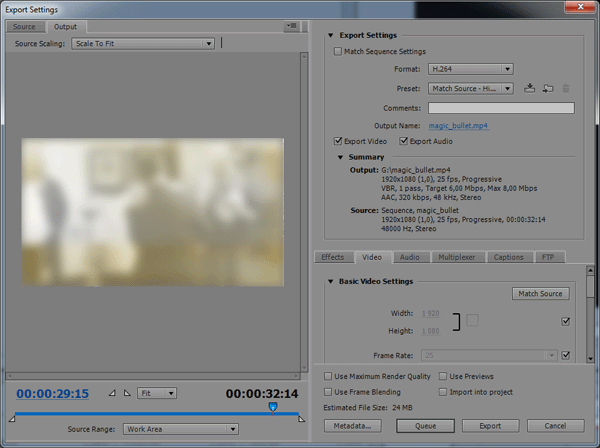Open the Effects tab
Image resolution: width=600 pixels, height=448 pixels.
coord(333,257)
